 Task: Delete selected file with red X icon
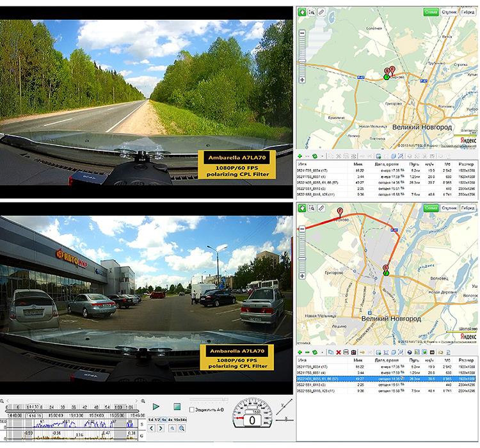[x=339, y=352]
